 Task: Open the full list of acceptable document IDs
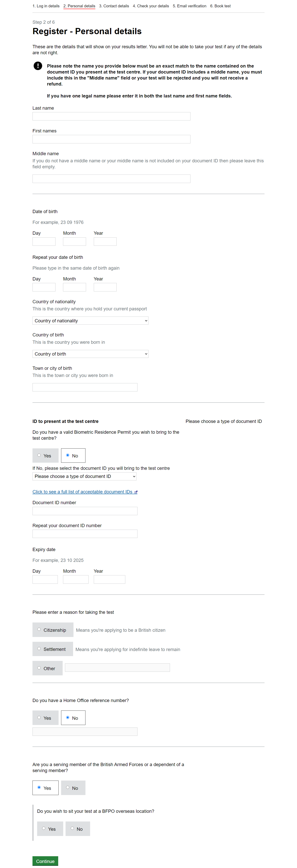point(82,492)
